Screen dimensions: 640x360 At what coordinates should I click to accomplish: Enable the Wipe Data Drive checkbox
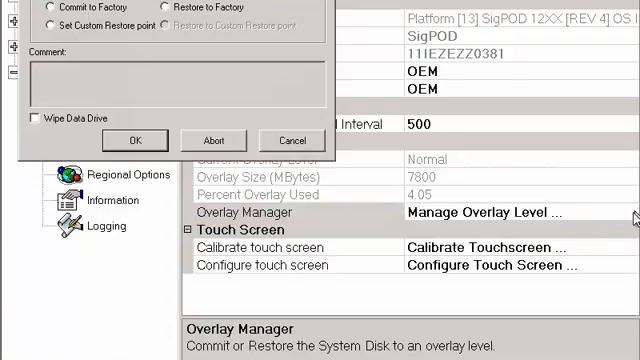(x=35, y=118)
